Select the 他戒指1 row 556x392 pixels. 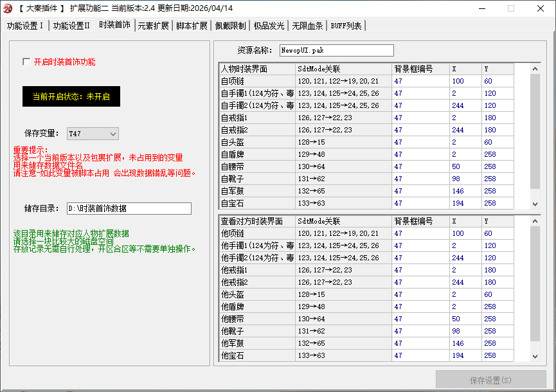coord(366,270)
